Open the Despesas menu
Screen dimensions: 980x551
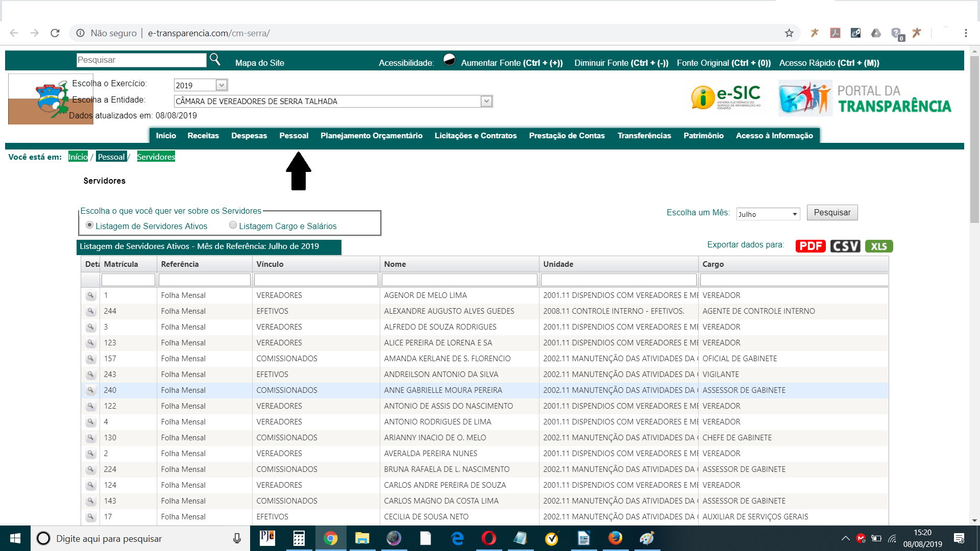[x=249, y=136]
